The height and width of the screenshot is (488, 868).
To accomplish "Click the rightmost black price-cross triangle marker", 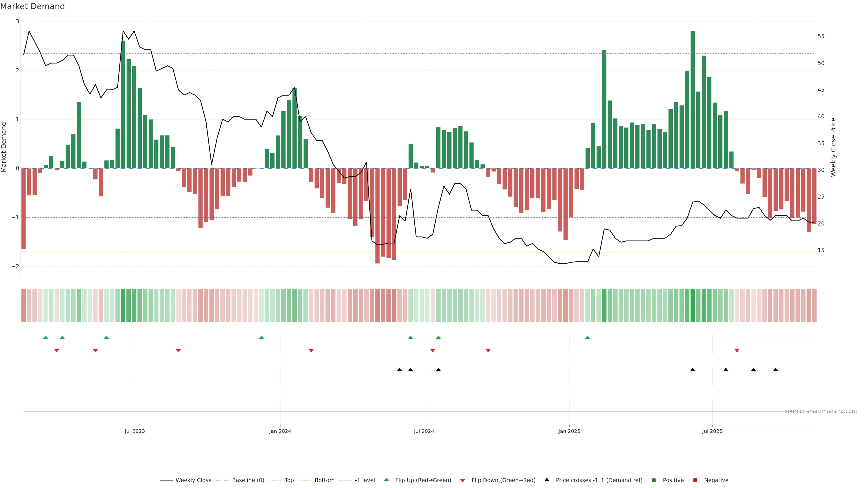I will pos(776,370).
